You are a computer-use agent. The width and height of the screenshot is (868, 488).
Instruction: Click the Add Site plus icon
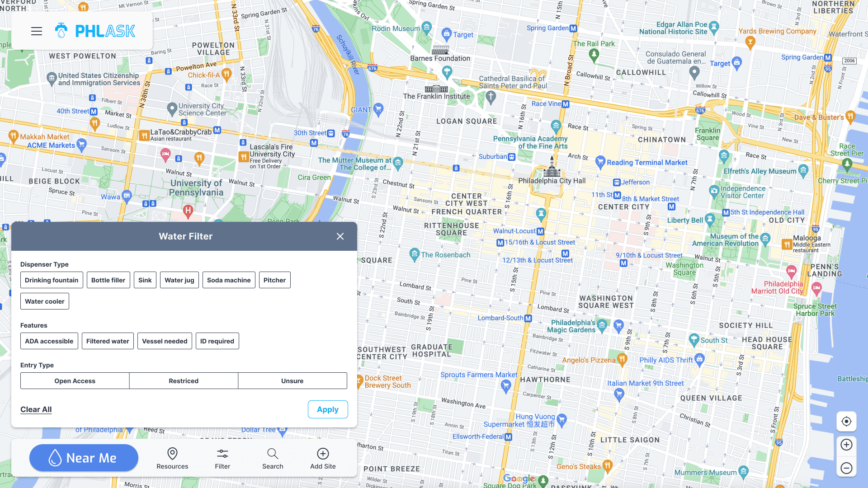323,454
